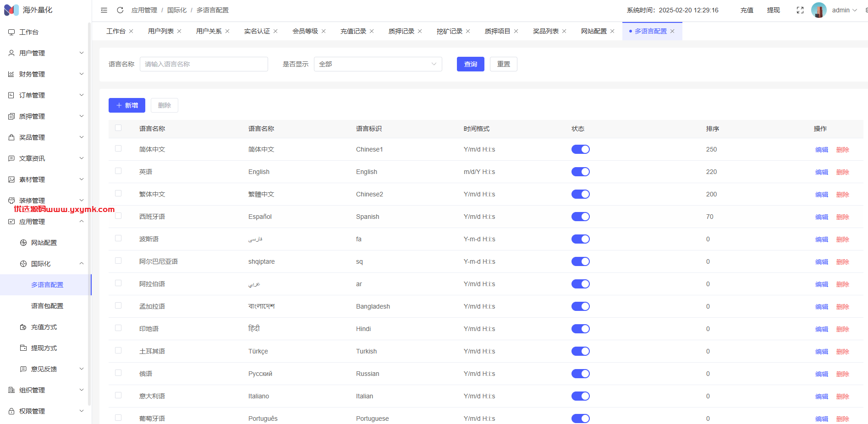Enter fullscreen mode via expand icon
Viewport: 868px width, 424px height.
(800, 10)
